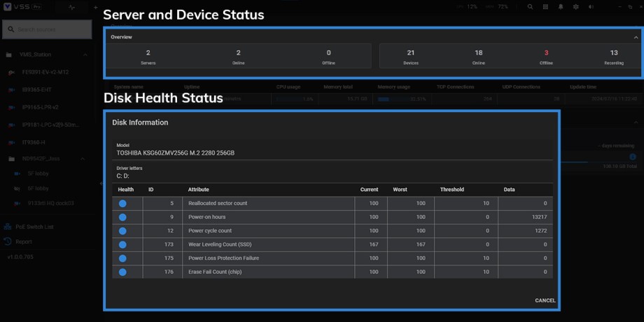Select camera FE9391-EV-v2-M12

pyautogui.click(x=45, y=72)
